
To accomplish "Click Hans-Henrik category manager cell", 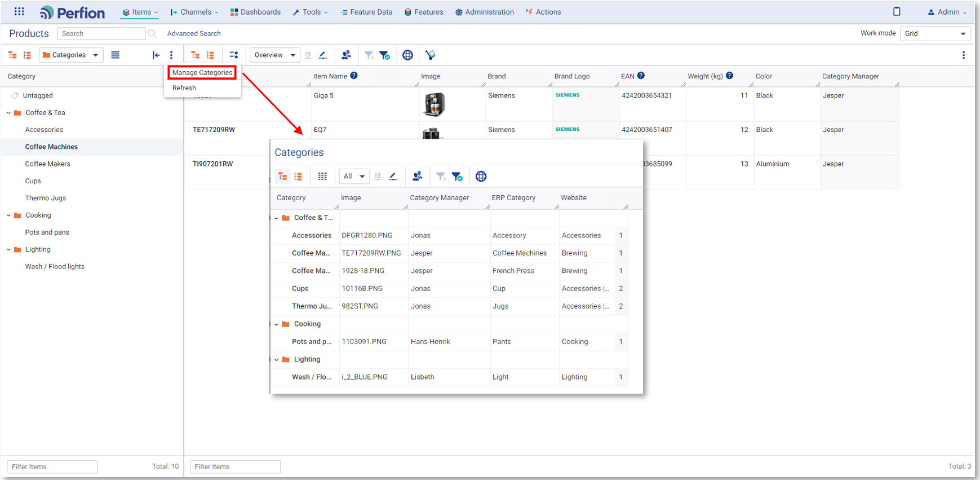I will click(449, 342).
